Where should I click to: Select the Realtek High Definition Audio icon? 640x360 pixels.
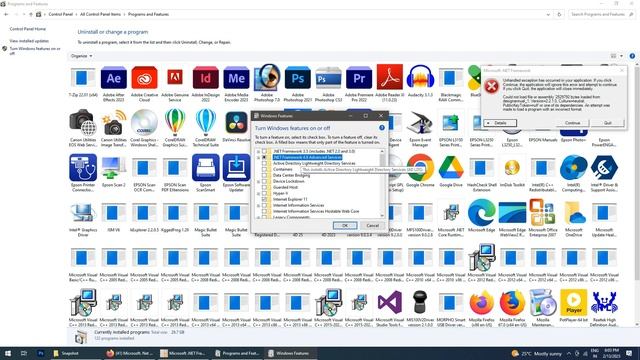(604, 302)
